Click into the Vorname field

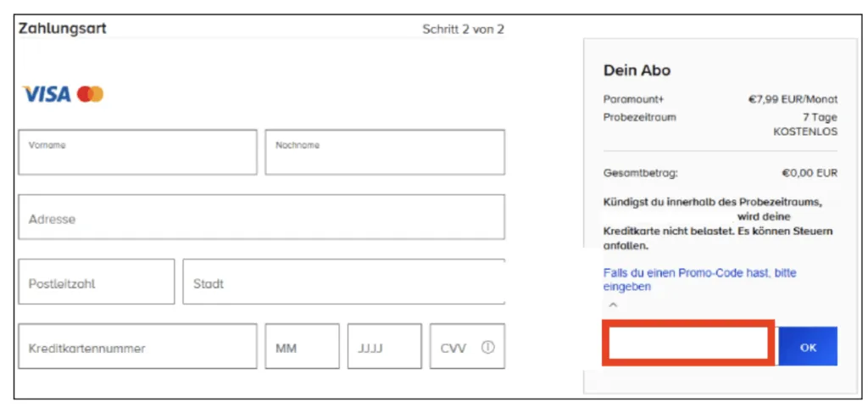(x=137, y=153)
